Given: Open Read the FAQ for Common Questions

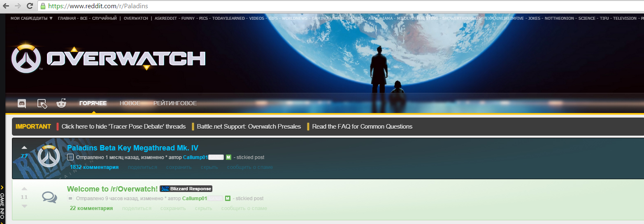Looking at the screenshot, I should coord(362,127).
